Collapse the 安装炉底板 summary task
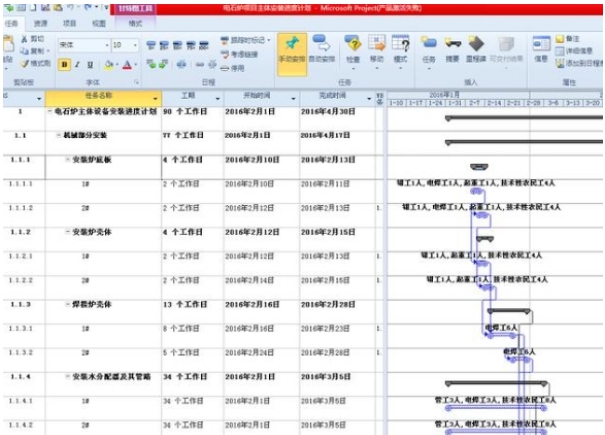Screen dimensions: 605x435 [x=68, y=159]
